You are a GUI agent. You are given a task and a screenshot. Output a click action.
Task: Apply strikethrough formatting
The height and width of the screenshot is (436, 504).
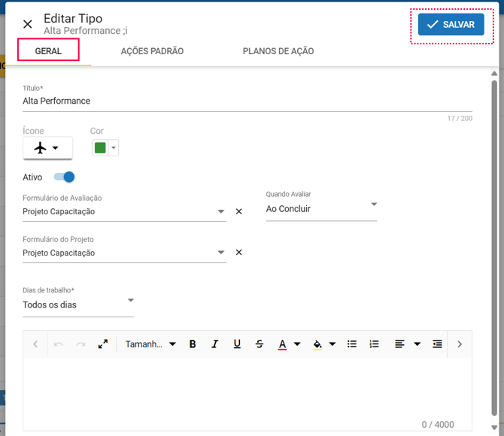click(x=260, y=344)
